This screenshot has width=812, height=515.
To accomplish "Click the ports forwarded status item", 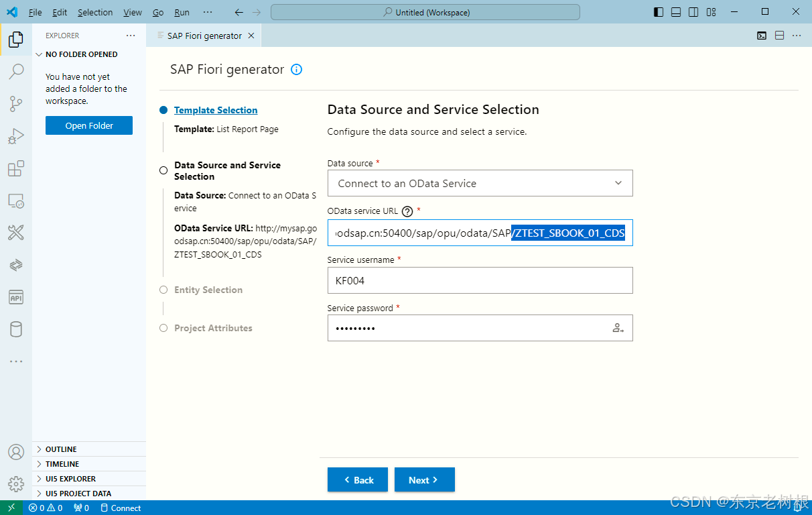I will point(81,508).
